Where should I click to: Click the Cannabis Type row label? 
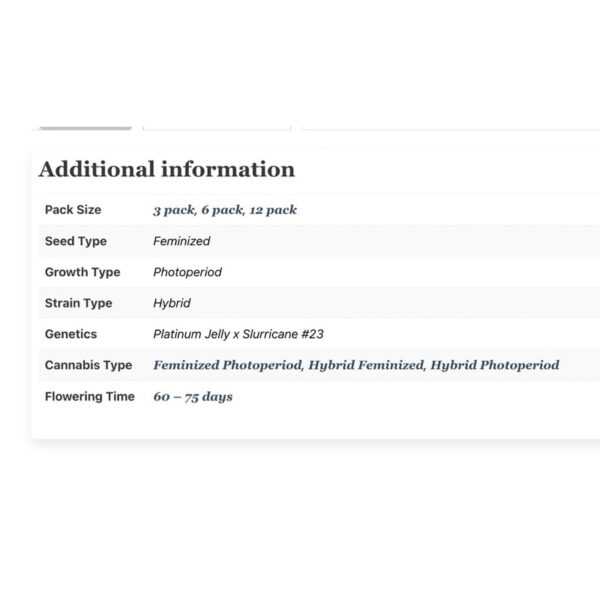coord(88,365)
